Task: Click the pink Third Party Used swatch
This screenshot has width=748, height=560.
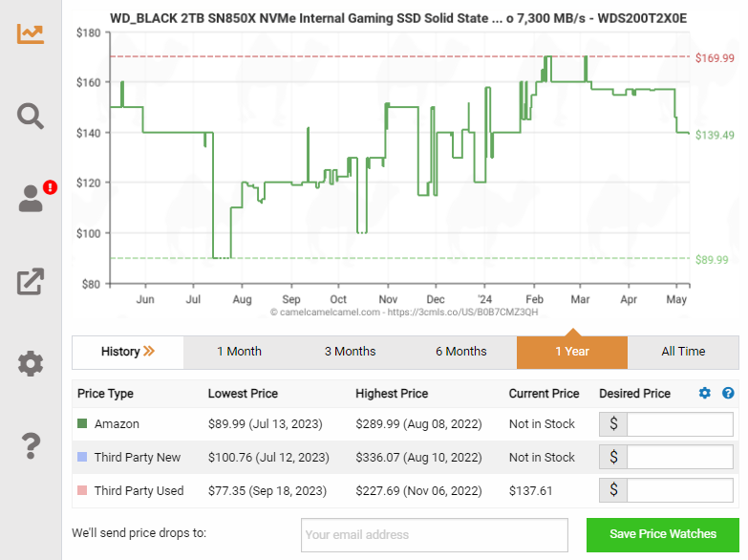Action: (x=82, y=490)
